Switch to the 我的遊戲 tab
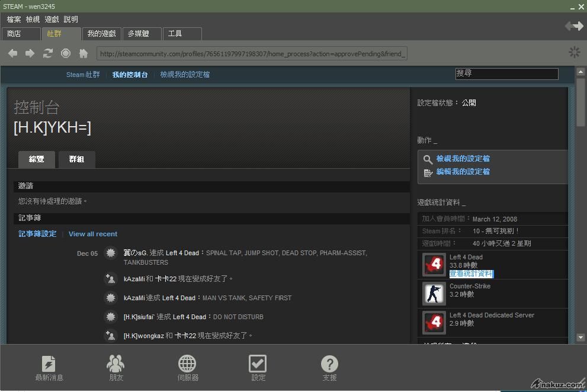This screenshot has width=587, height=392. tap(101, 34)
